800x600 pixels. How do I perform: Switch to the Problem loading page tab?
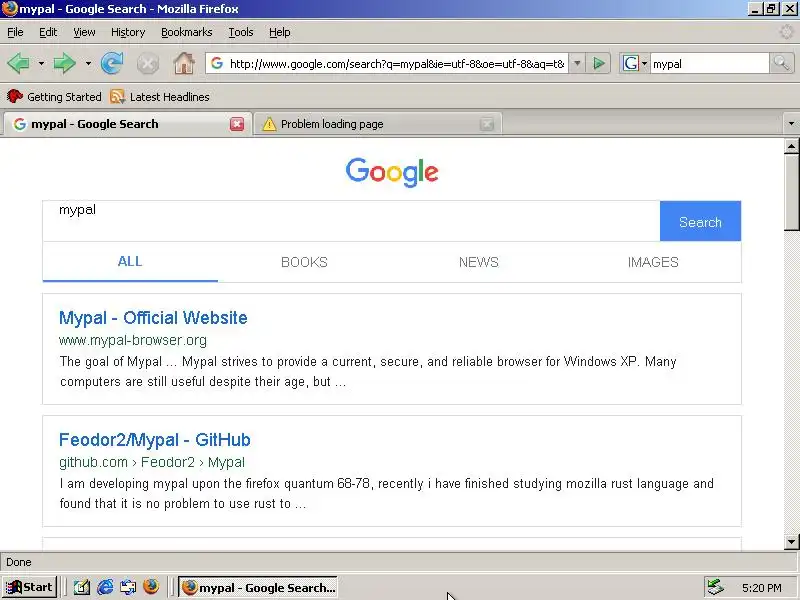(x=378, y=124)
